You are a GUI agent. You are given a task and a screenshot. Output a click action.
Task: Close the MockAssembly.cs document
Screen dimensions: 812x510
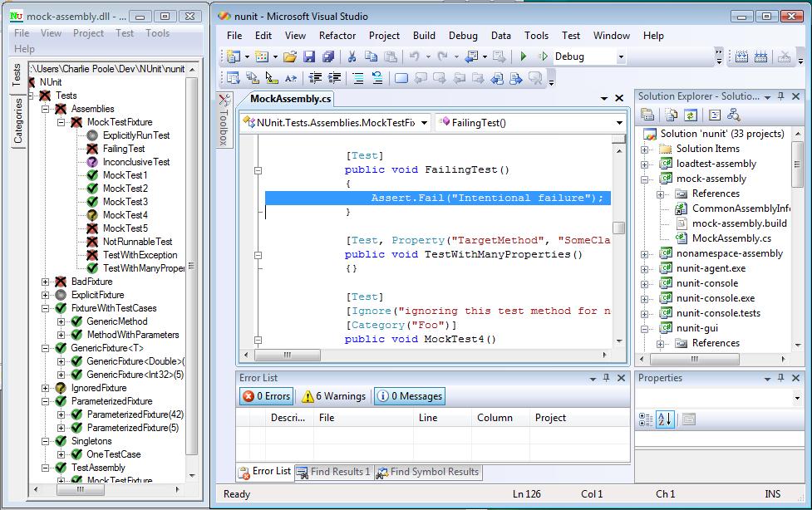[619, 98]
